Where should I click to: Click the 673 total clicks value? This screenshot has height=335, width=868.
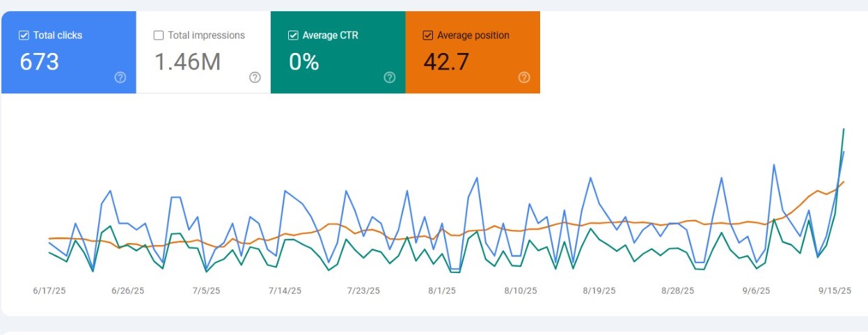[x=39, y=62]
